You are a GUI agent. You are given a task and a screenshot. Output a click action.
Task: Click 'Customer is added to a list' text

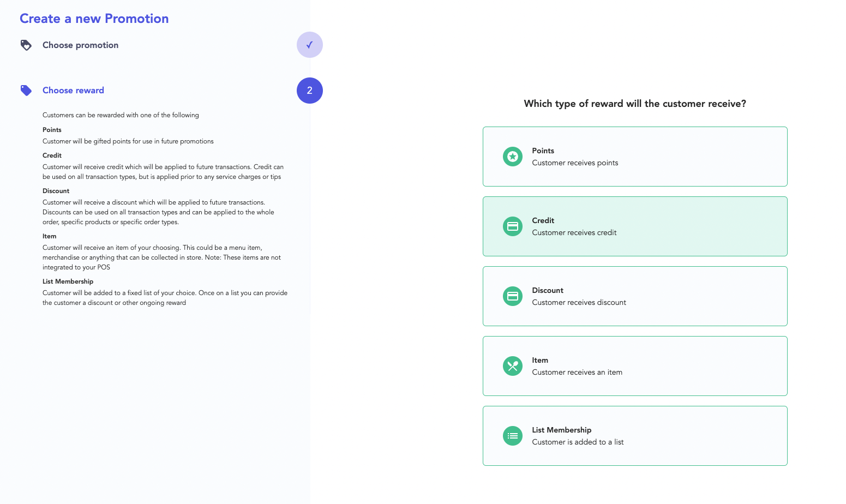pyautogui.click(x=578, y=442)
